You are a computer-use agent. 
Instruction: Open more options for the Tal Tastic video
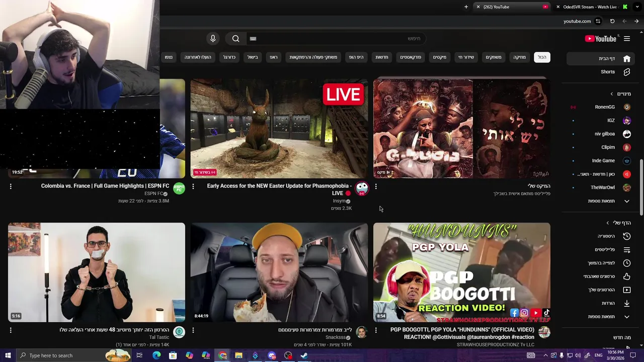tap(11, 330)
